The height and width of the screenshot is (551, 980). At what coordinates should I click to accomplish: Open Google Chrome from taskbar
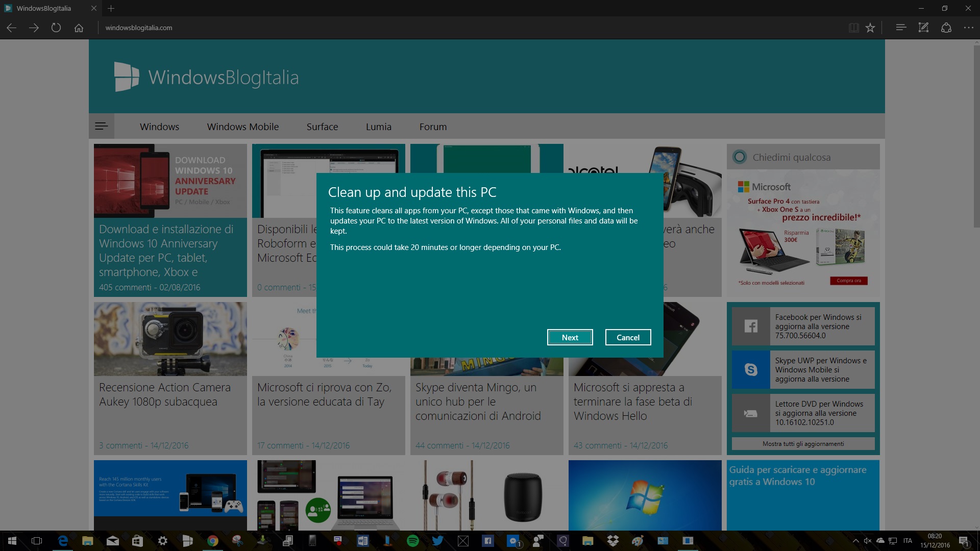(x=213, y=541)
